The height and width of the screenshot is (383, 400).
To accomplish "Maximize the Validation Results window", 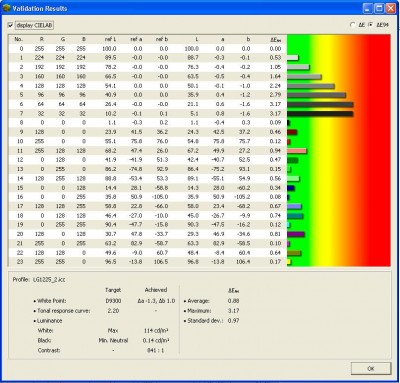I will [379, 8].
